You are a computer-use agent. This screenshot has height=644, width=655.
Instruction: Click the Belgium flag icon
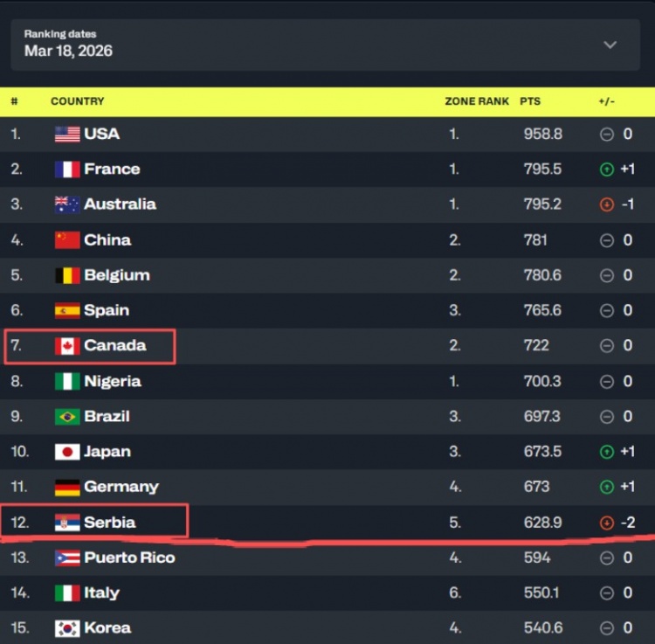tap(67, 275)
